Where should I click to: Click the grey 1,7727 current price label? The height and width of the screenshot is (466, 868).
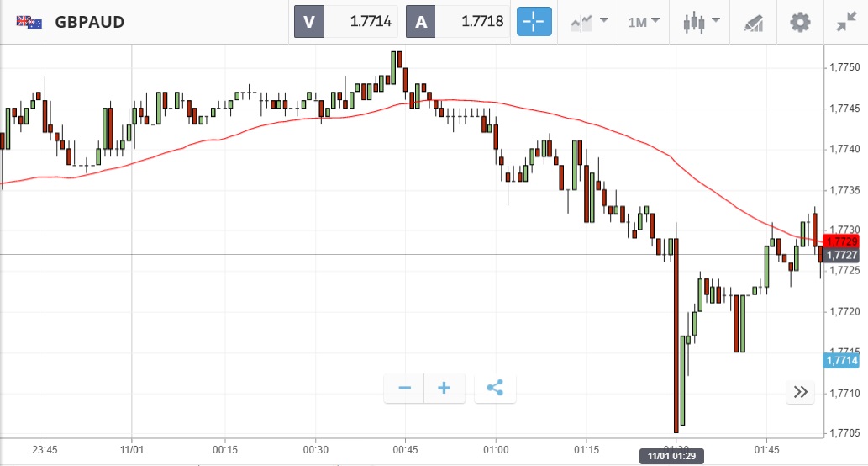(x=841, y=255)
